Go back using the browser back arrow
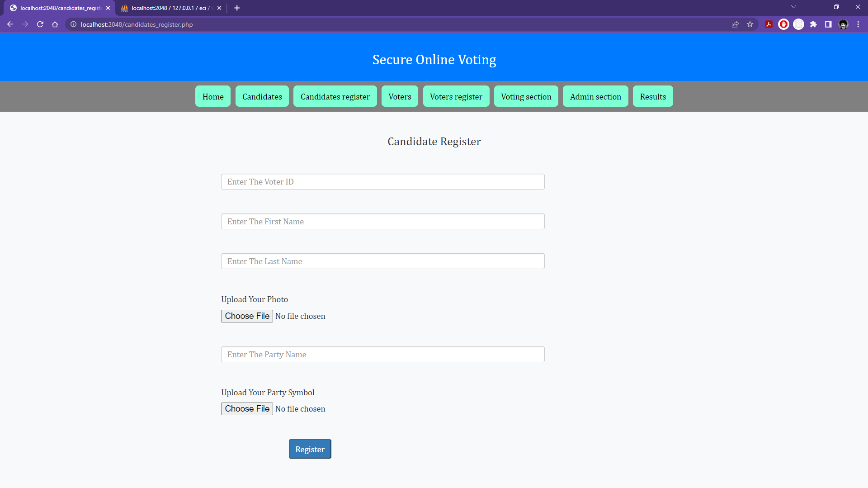This screenshot has height=488, width=868. (x=10, y=24)
